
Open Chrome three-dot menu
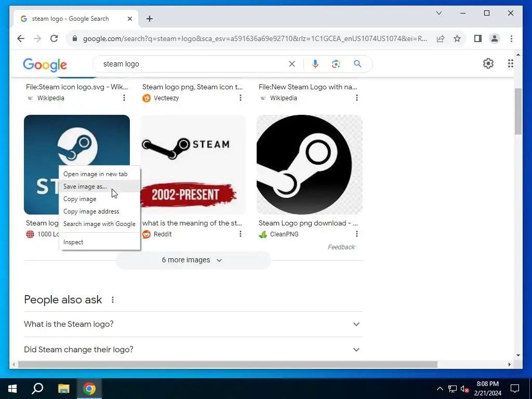pos(511,38)
